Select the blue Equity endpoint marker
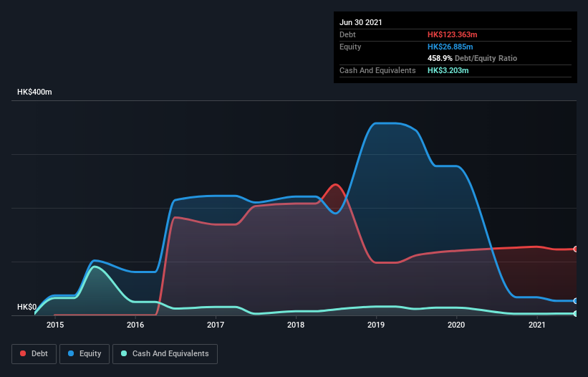 click(575, 301)
